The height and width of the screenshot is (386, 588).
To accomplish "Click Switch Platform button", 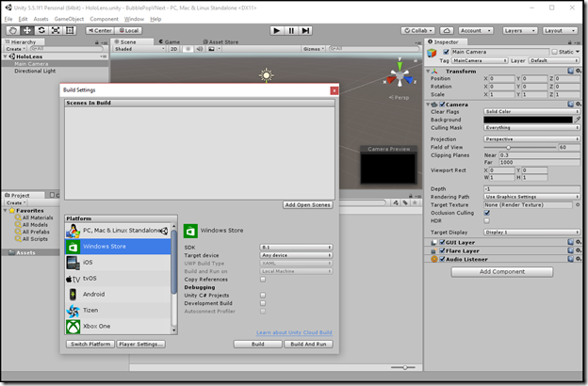I will (x=90, y=344).
